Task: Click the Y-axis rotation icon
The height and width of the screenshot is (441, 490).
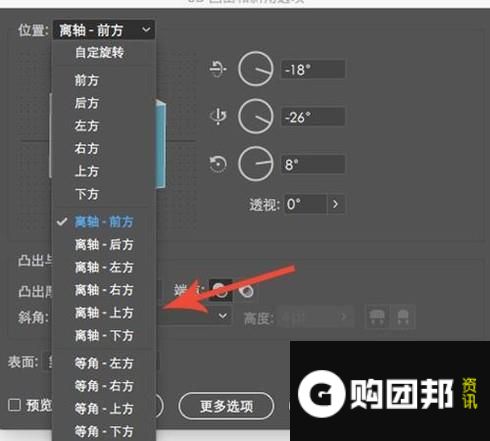Action: point(218,117)
